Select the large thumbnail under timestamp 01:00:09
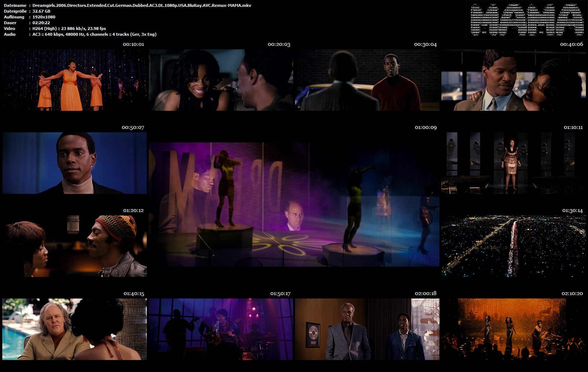Viewport: 588px width, 372px height. [294, 204]
